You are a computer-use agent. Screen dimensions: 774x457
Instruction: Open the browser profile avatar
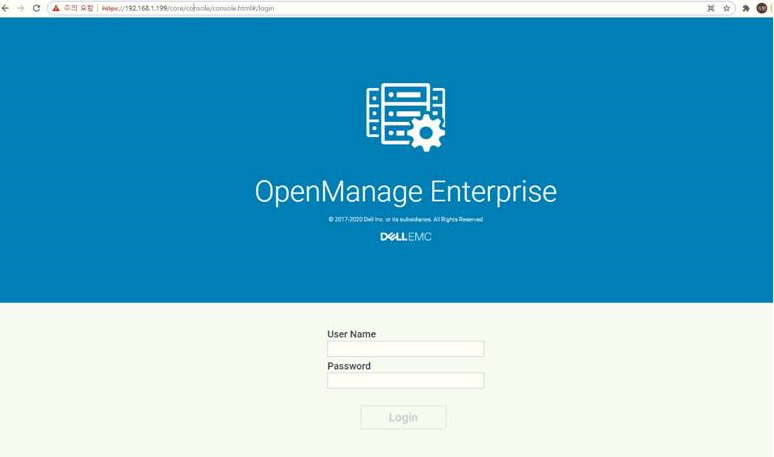[762, 8]
